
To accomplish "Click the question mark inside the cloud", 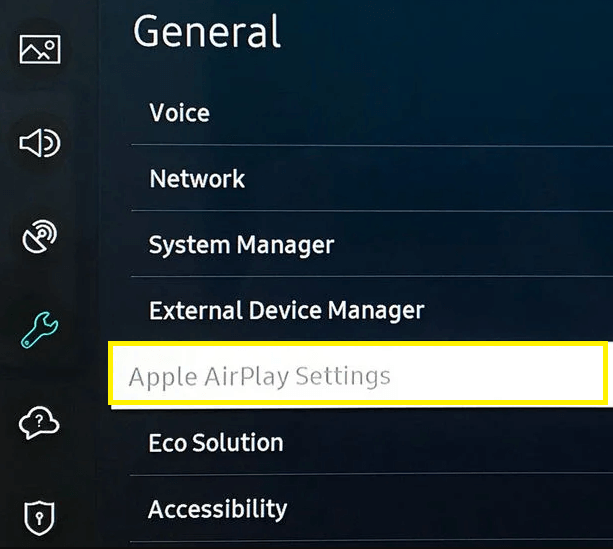I will coord(39,423).
